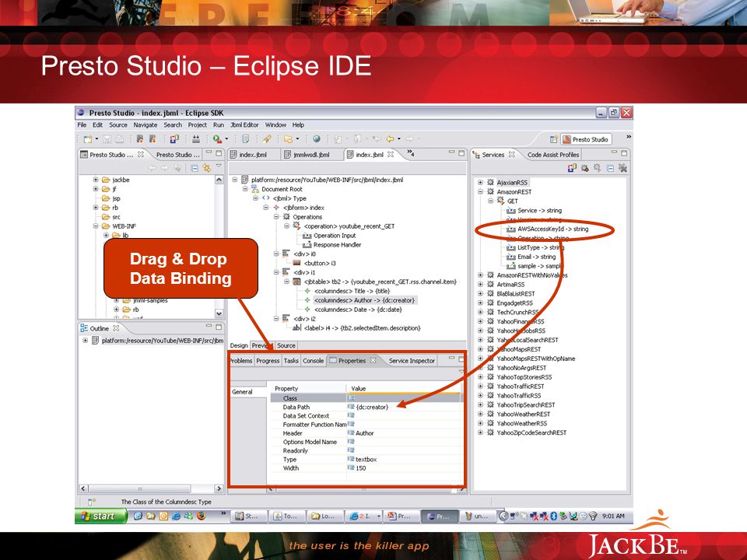Click the navigator vertical scrollbar up arrow
This screenshot has width=747, height=560.
[219, 180]
